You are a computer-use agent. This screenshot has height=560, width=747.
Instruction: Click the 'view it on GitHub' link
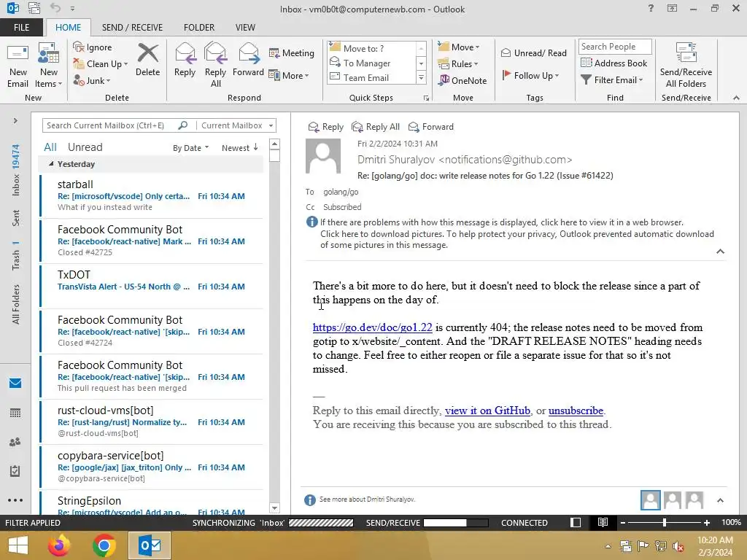[487, 411]
